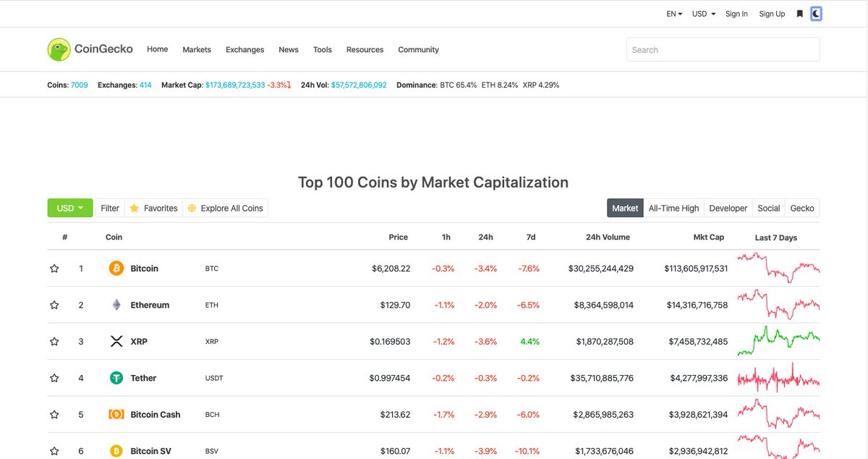
Task: Click the Filter button
Action: pos(110,208)
